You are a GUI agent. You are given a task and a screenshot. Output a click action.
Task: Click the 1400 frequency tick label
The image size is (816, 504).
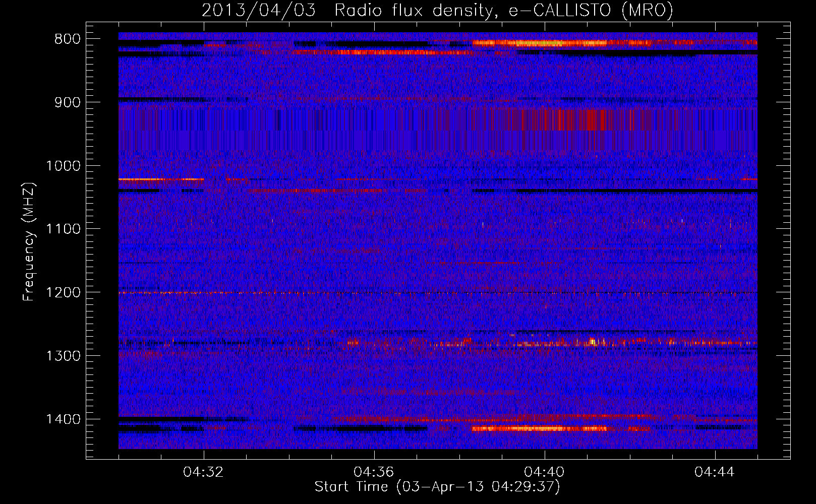click(63, 419)
